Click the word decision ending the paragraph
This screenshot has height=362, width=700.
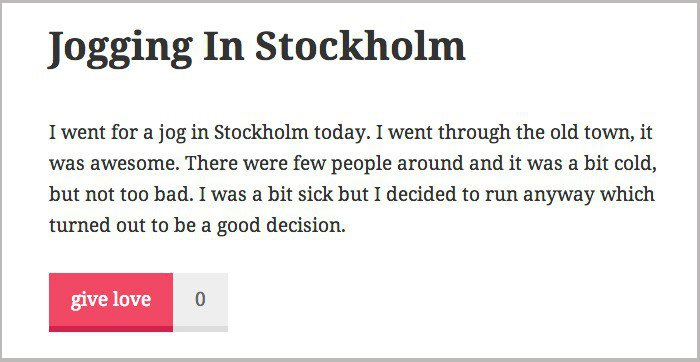[306, 226]
